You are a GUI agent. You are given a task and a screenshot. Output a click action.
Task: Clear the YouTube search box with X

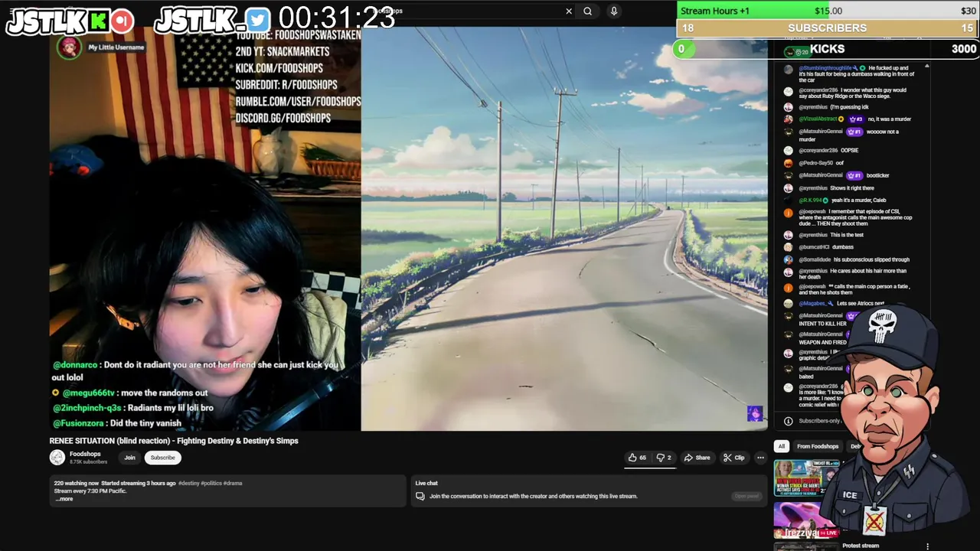click(569, 11)
